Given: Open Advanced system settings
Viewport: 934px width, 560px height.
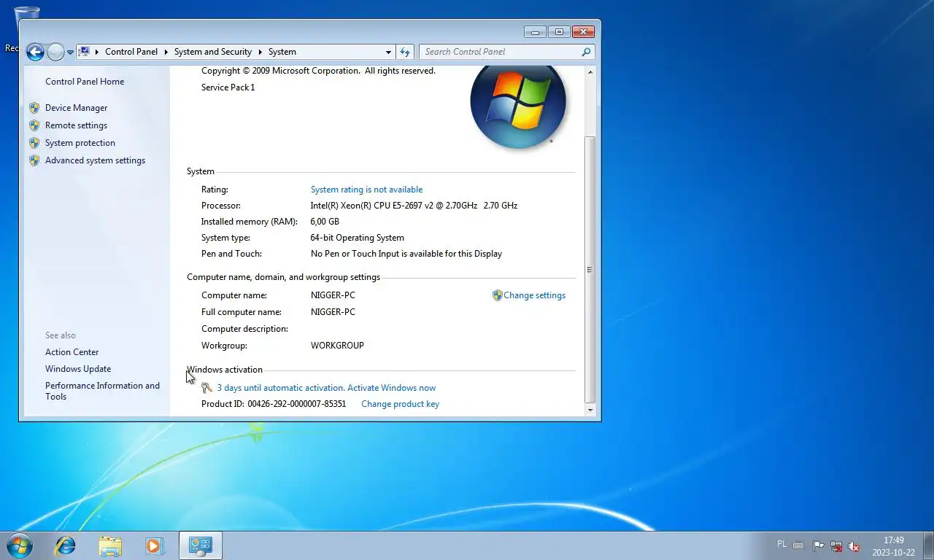Looking at the screenshot, I should pos(95,160).
